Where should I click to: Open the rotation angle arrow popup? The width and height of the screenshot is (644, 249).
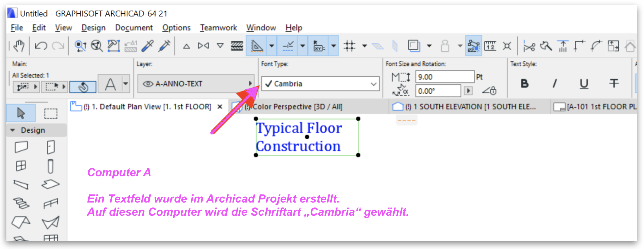468,90
